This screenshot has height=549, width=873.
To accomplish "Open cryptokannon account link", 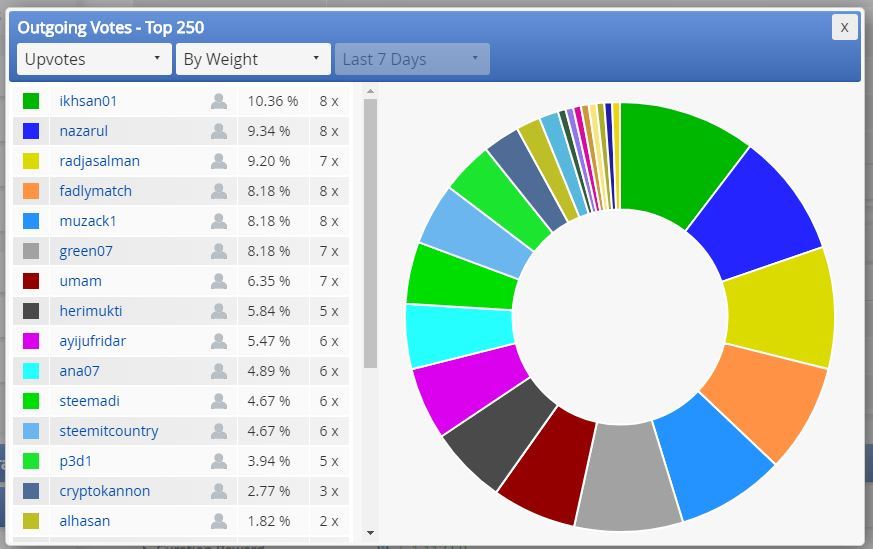I will 105,491.
